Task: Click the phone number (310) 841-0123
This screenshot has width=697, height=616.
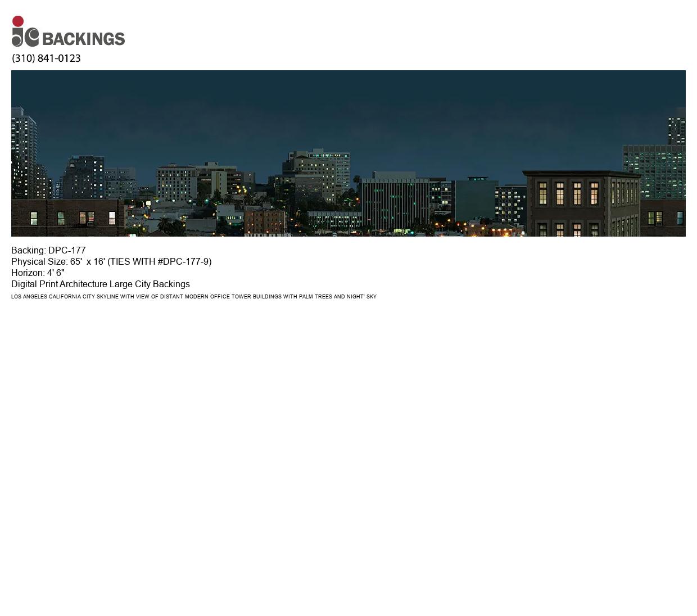Action: point(46,58)
